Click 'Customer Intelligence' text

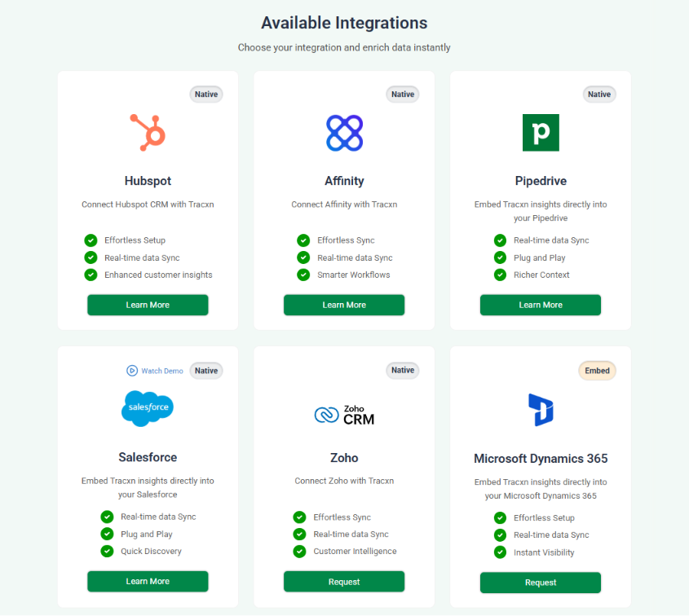click(355, 552)
